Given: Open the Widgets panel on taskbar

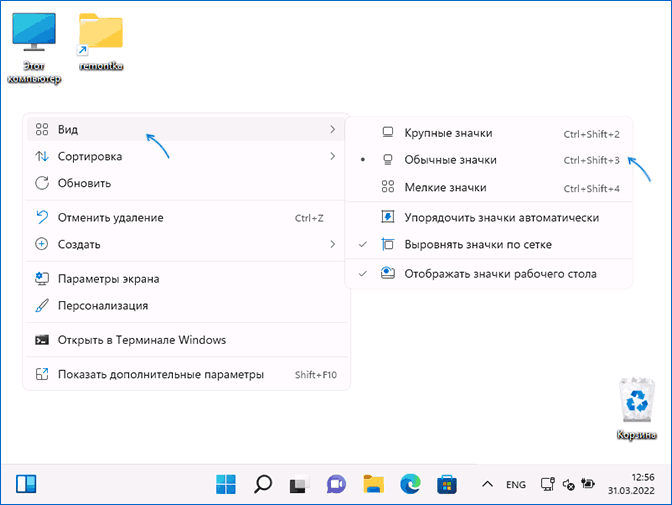Looking at the screenshot, I should click(x=26, y=484).
